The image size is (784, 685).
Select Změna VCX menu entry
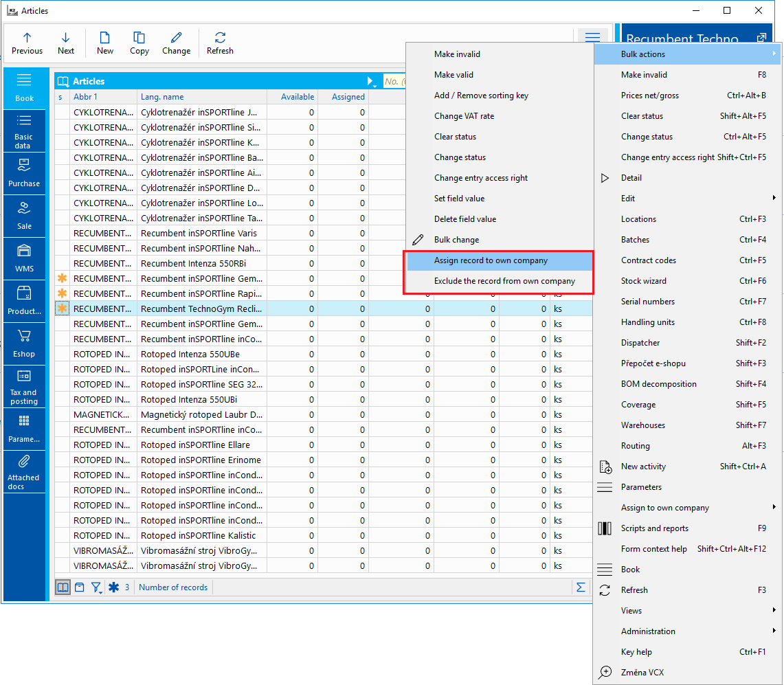coord(686,673)
